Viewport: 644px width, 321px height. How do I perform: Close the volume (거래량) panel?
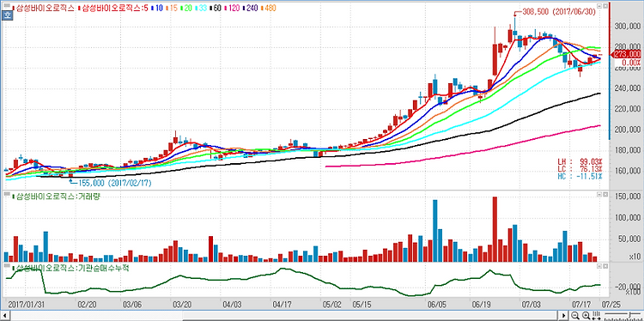(605, 196)
